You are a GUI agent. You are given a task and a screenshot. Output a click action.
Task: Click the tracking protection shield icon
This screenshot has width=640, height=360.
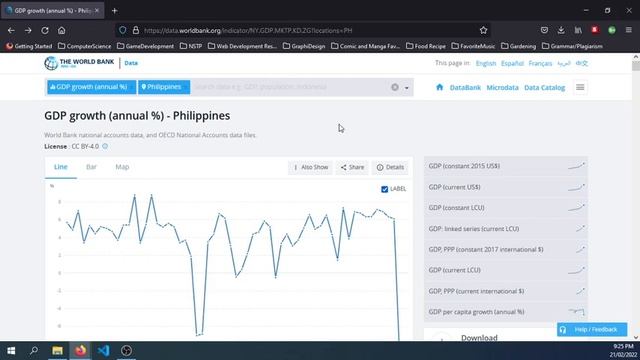tap(122, 30)
